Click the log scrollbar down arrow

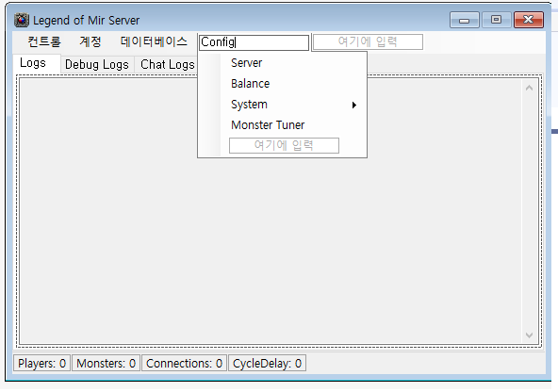[529, 335]
